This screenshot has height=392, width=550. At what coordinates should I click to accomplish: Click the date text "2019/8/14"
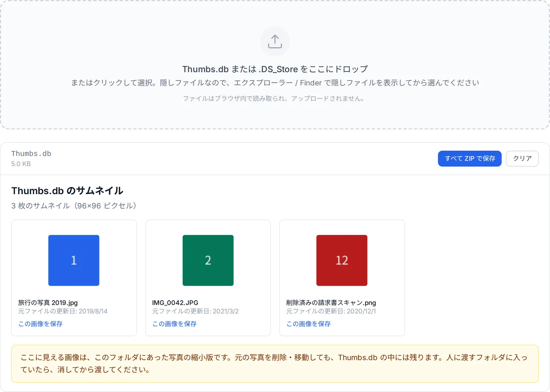(93, 311)
